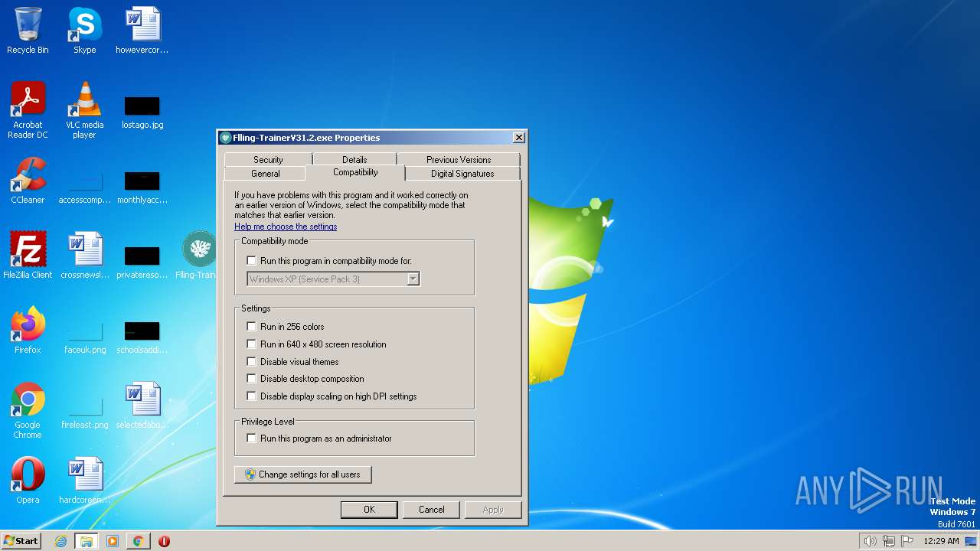Switch to the Digital Signatures tab

coord(462,174)
